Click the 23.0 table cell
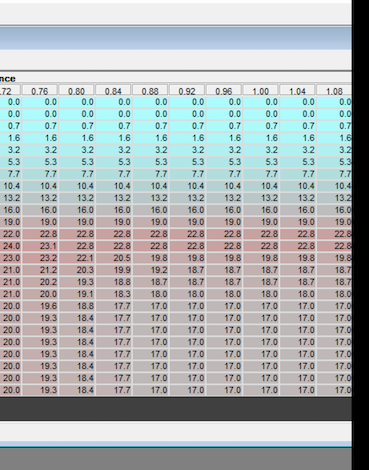 pos(11,258)
